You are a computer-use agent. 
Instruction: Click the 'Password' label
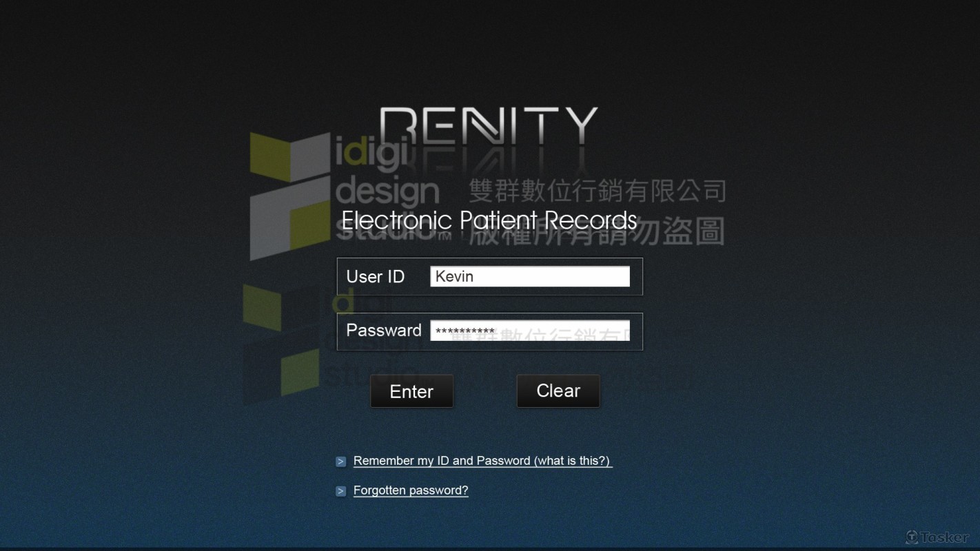[x=383, y=331]
